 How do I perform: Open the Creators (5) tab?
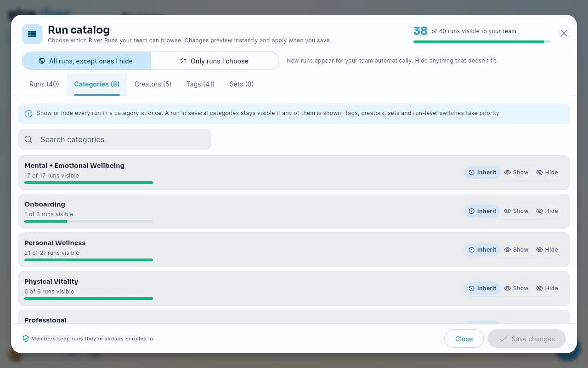pos(153,84)
